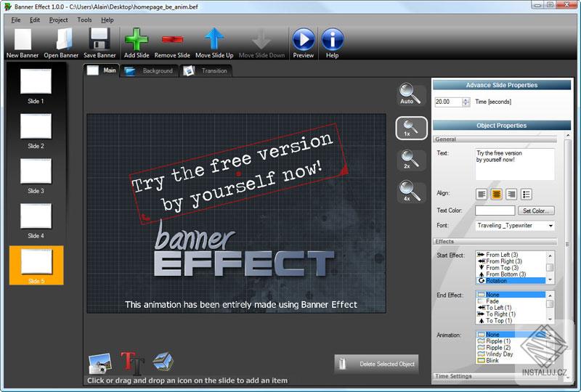Choose To Right (1) end effect
This screenshot has width=581, height=392.
511,314
